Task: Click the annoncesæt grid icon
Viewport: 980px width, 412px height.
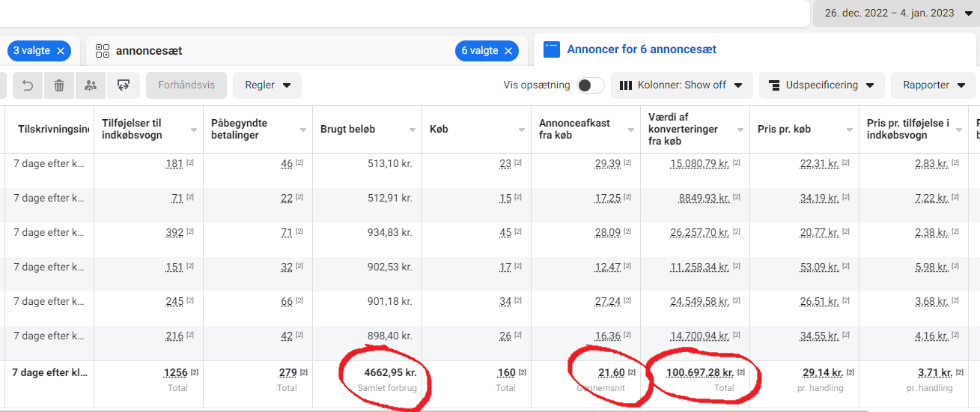Action: (x=103, y=51)
